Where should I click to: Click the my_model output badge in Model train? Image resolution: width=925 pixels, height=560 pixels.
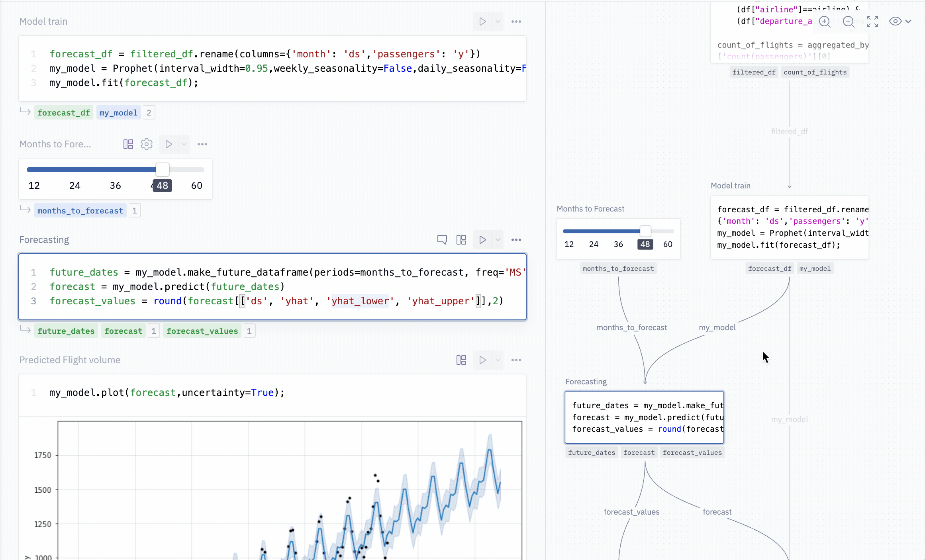pos(118,112)
